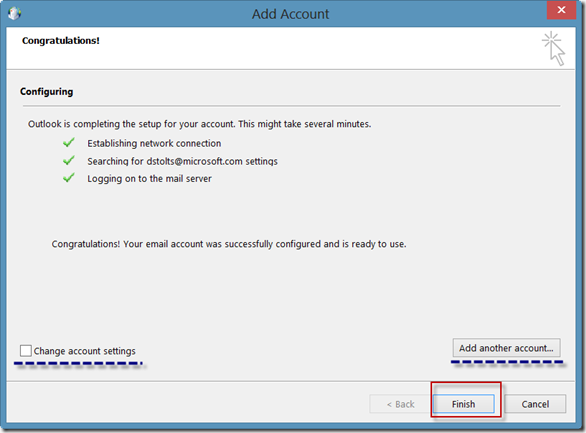Close the Add Account dialog with the red X
Viewport: 586px width, 433px height.
561,10
